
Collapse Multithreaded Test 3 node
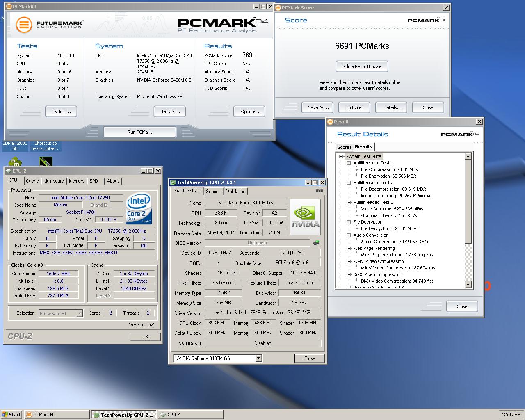[x=349, y=202]
